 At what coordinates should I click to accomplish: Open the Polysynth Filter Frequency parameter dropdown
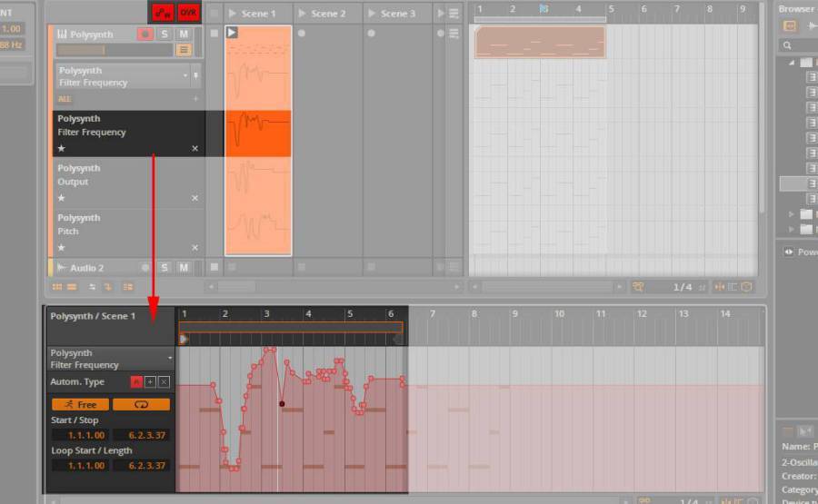[x=185, y=76]
